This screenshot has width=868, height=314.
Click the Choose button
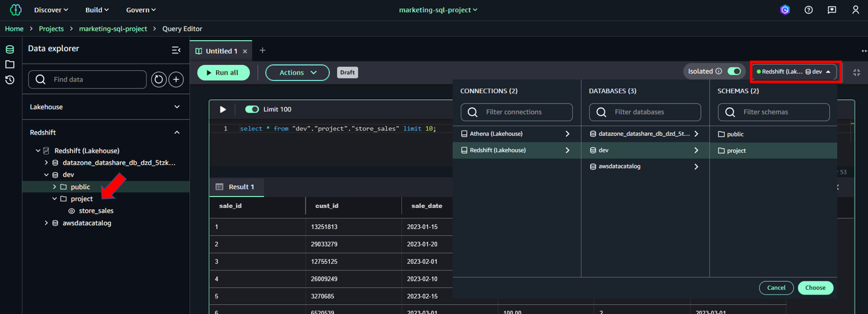(815, 287)
